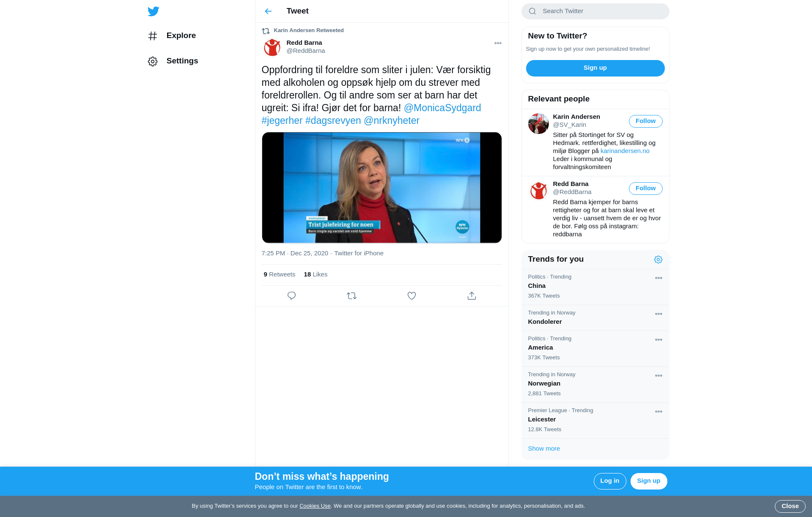Screen dimensions: 812x517
Task: Click the retweet icon under the tweet
Action: (351, 296)
